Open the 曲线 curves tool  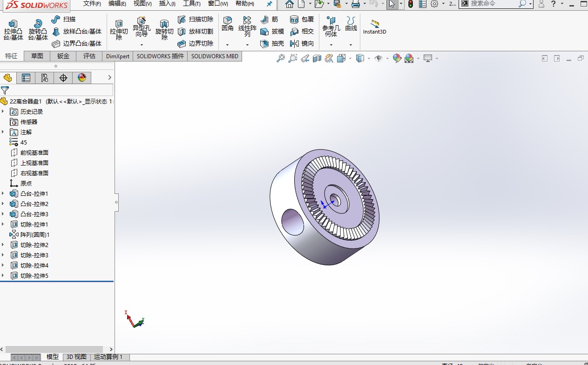[x=351, y=24]
